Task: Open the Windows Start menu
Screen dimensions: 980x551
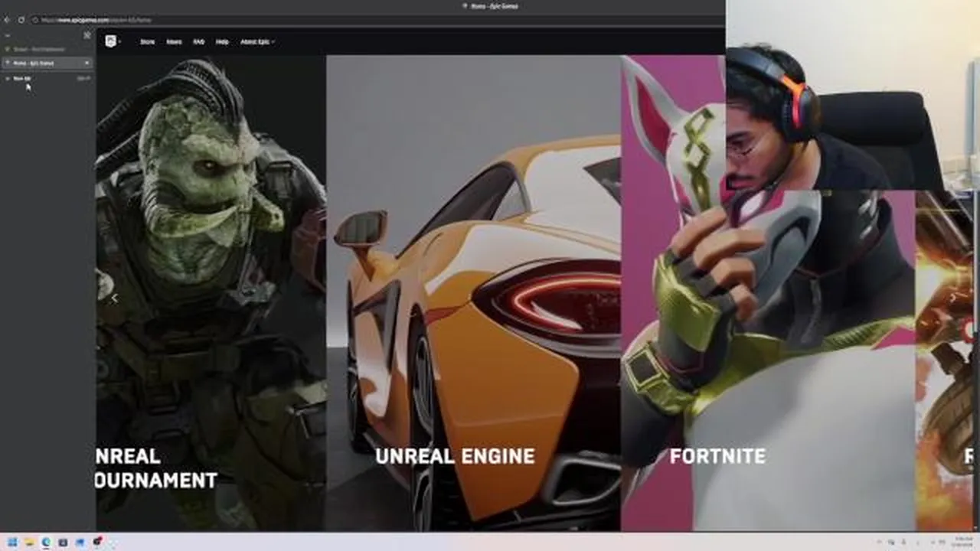Action: point(12,542)
